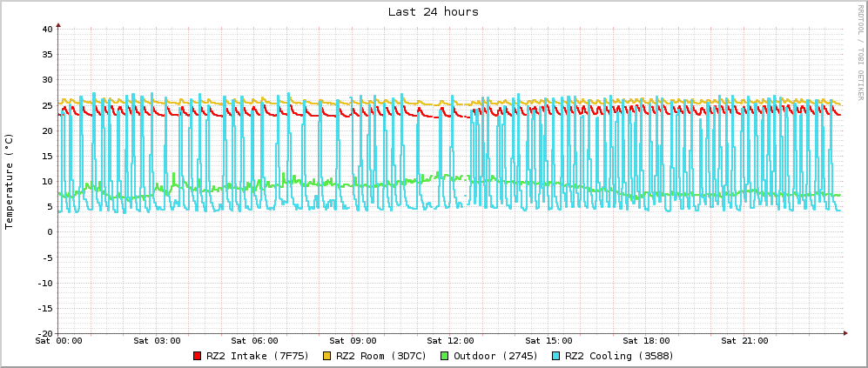
Task: Click the 40 value on the temperature axis
Action: 47,29
